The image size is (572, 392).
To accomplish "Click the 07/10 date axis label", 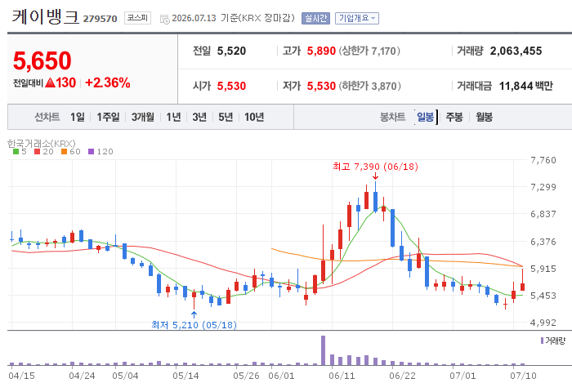I will click(523, 376).
